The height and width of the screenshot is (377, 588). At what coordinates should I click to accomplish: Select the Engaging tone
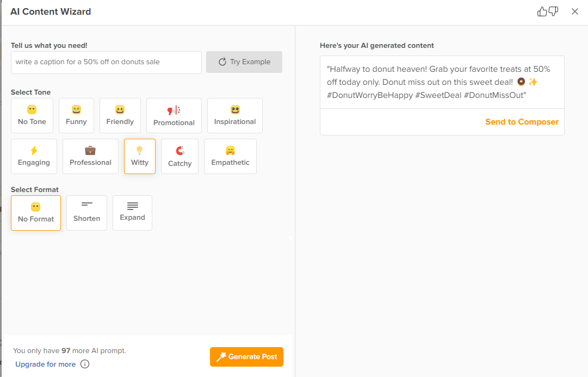coord(34,156)
